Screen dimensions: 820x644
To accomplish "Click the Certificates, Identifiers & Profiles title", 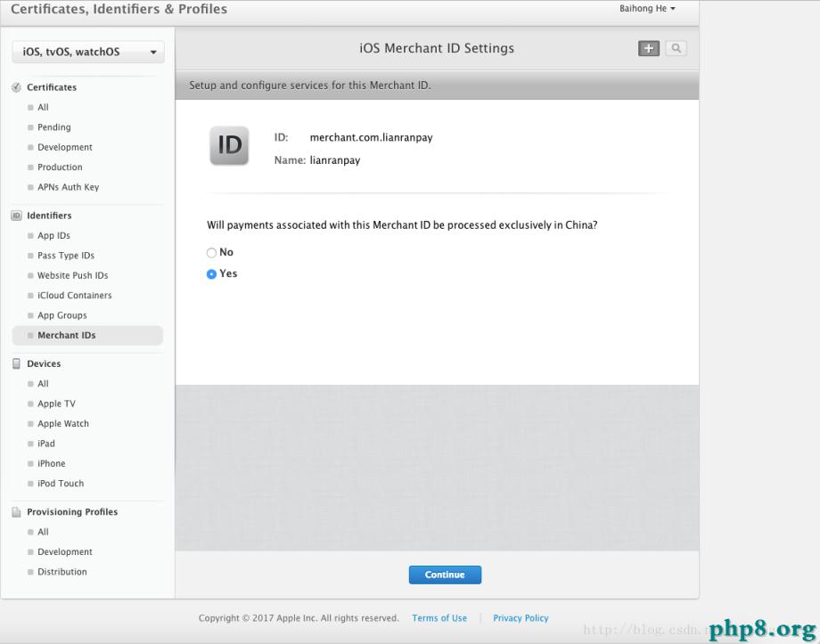I will click(x=119, y=9).
